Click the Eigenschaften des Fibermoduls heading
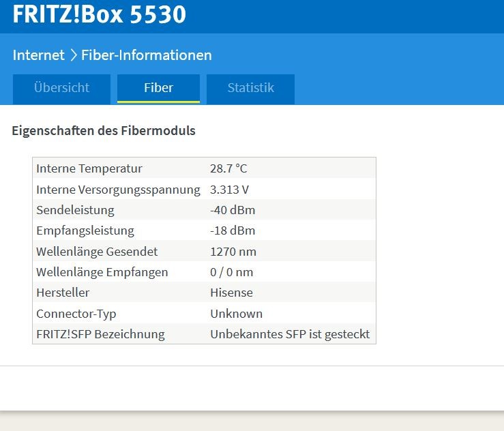Image resolution: width=504 pixels, height=431 pixels. [104, 130]
